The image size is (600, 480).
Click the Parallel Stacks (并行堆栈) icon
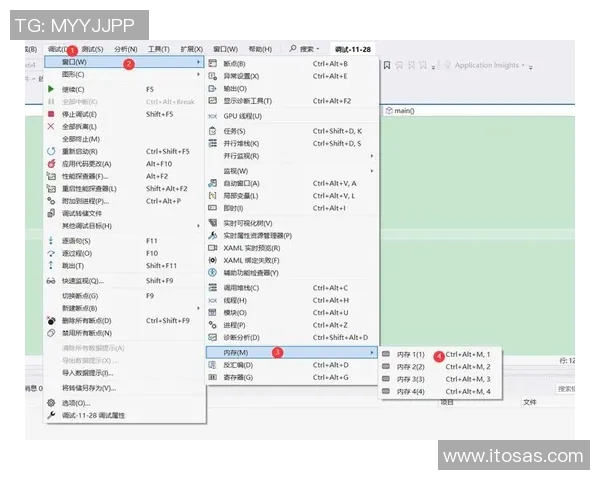pyautogui.click(x=212, y=144)
